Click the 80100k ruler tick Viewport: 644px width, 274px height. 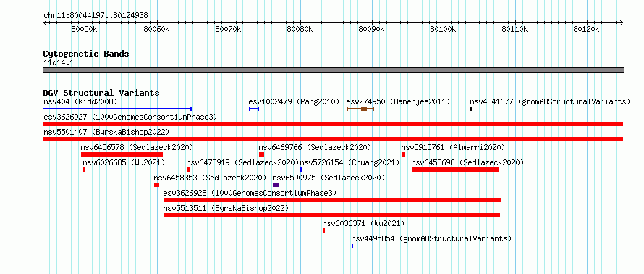coord(444,30)
